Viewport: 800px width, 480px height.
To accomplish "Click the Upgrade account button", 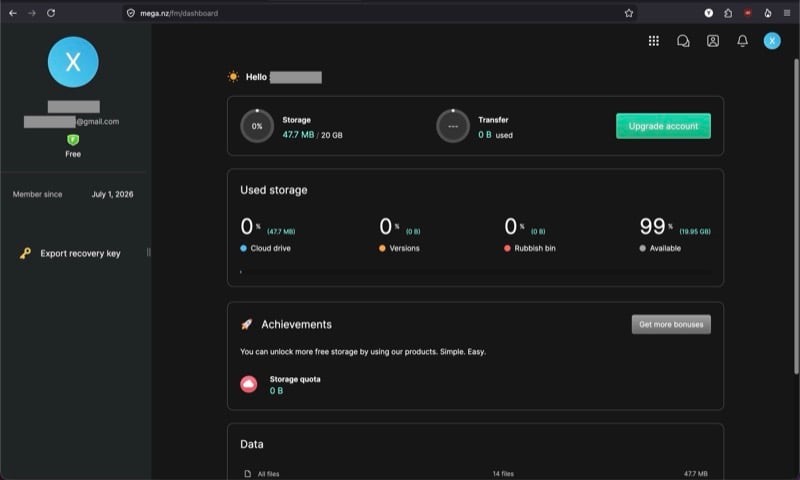I will [663, 126].
